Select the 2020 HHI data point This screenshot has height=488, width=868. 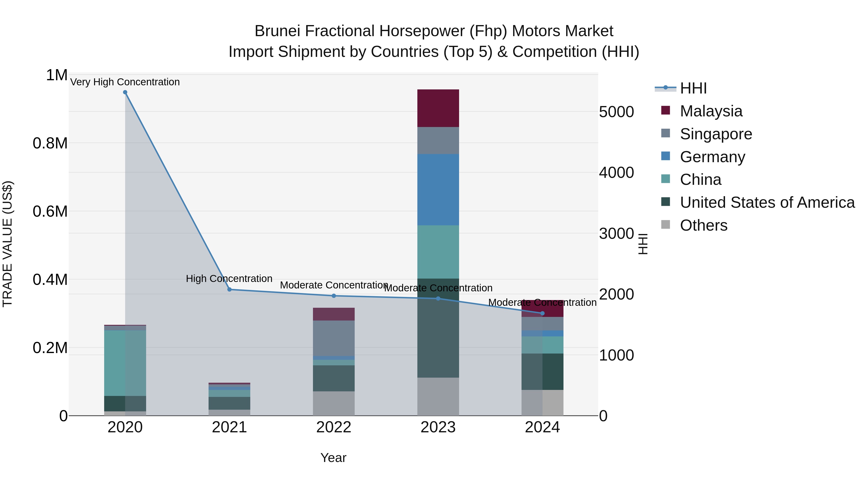(125, 92)
